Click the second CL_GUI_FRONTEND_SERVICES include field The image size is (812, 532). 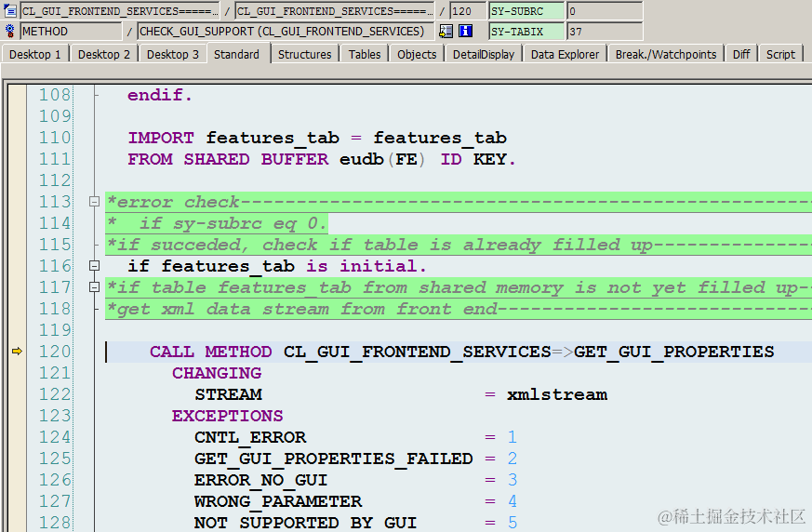[x=334, y=11]
